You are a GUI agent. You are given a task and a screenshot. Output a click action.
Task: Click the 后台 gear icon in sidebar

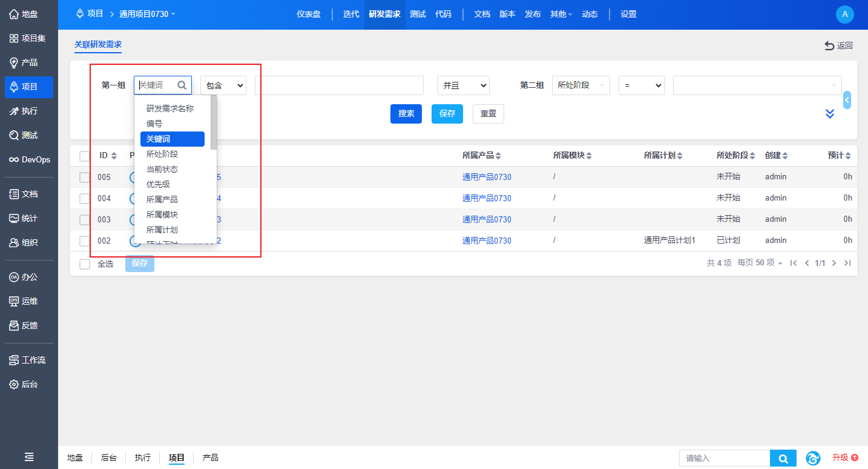[14, 384]
